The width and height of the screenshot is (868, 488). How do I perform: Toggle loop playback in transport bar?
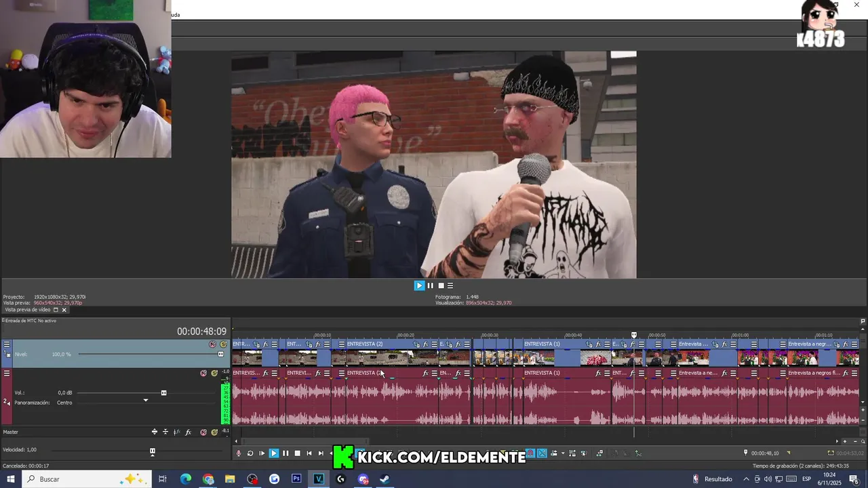250,453
